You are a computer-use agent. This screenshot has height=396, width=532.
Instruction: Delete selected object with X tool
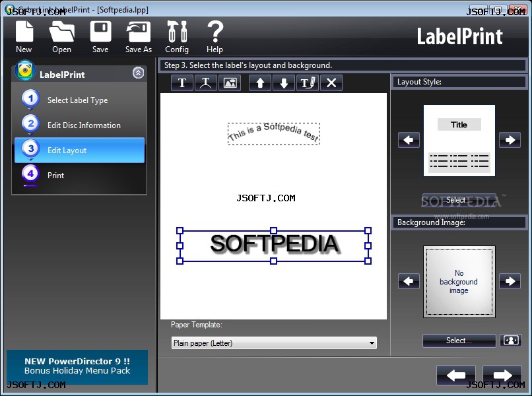click(331, 82)
